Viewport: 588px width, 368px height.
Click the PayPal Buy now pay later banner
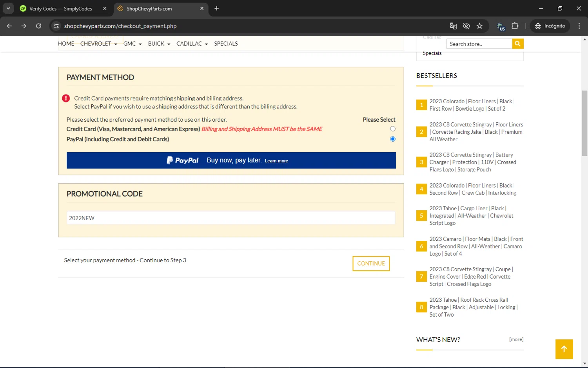[231, 160]
